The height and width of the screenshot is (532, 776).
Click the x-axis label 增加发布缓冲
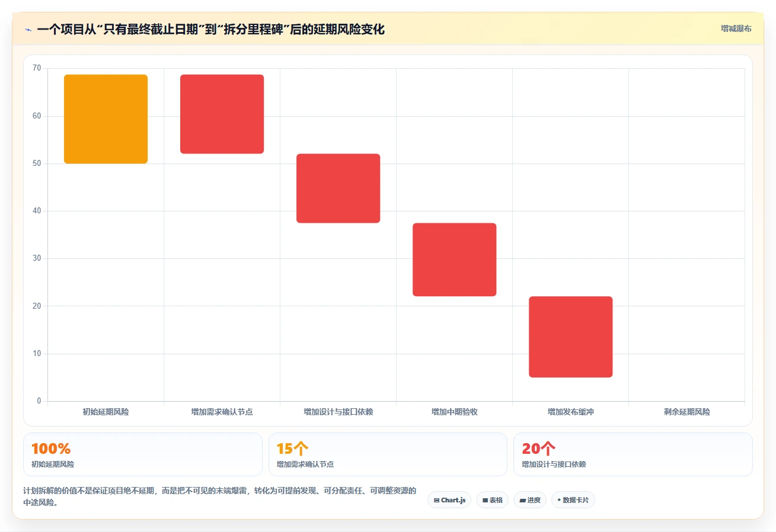570,412
